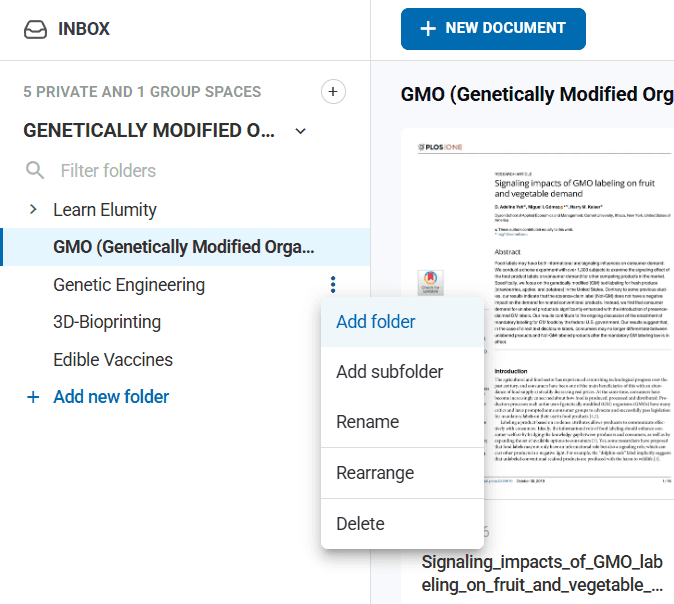The height and width of the screenshot is (604, 674).
Task: Click the plus icon to add a space
Action: (x=333, y=92)
